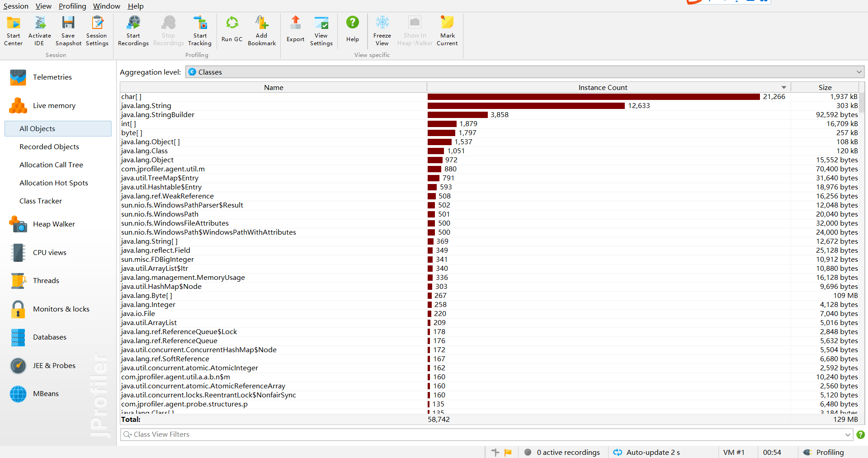The height and width of the screenshot is (458, 868).
Task: Select the char[ ] row
Action: (x=489, y=97)
